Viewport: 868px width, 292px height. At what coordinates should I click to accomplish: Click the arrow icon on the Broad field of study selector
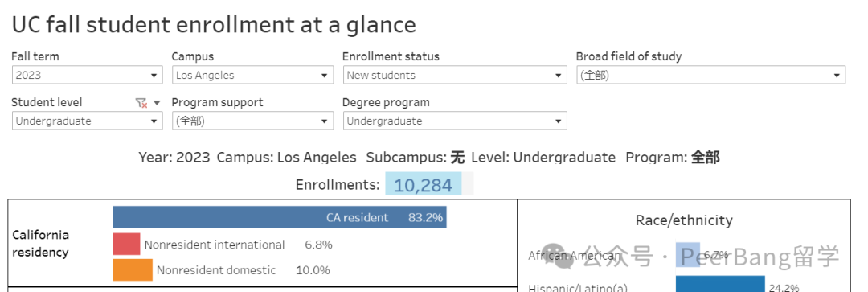click(x=837, y=76)
